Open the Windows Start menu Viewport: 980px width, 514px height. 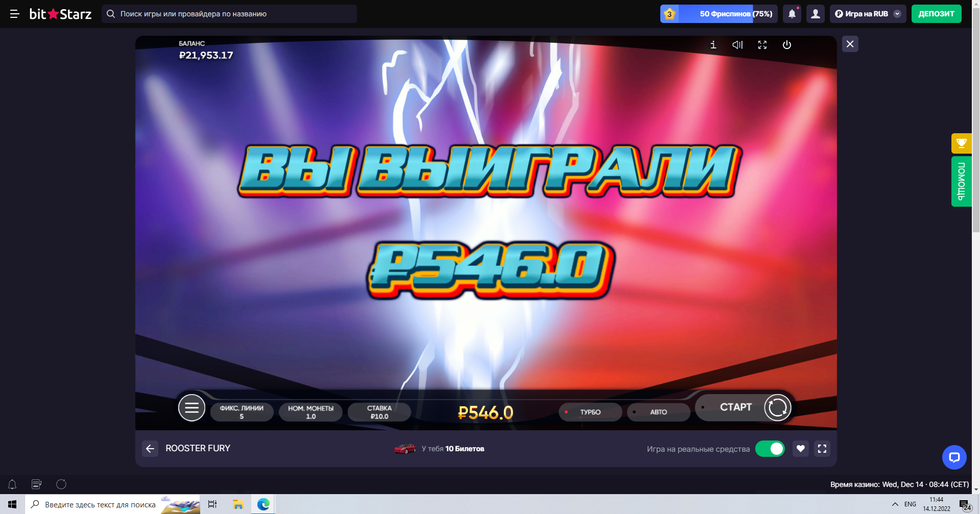(x=12, y=504)
